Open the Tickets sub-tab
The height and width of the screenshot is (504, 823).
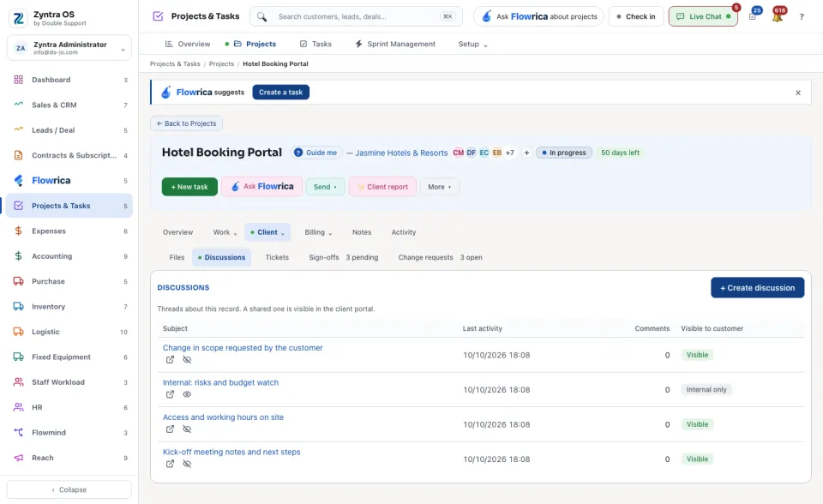[x=277, y=257]
